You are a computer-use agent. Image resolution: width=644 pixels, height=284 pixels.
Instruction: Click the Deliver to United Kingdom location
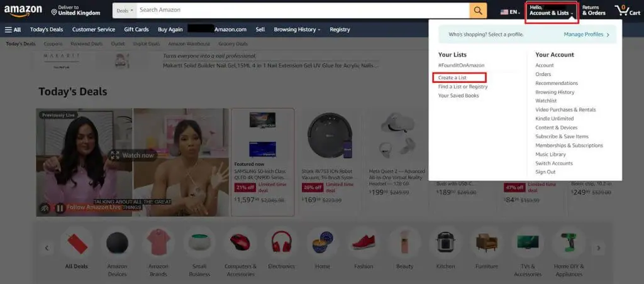75,10
